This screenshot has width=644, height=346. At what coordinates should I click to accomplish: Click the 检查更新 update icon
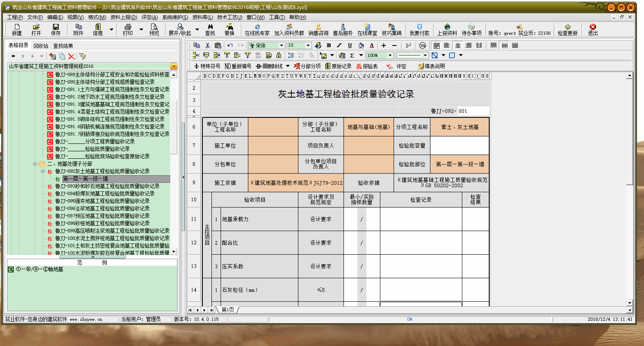tap(567, 29)
